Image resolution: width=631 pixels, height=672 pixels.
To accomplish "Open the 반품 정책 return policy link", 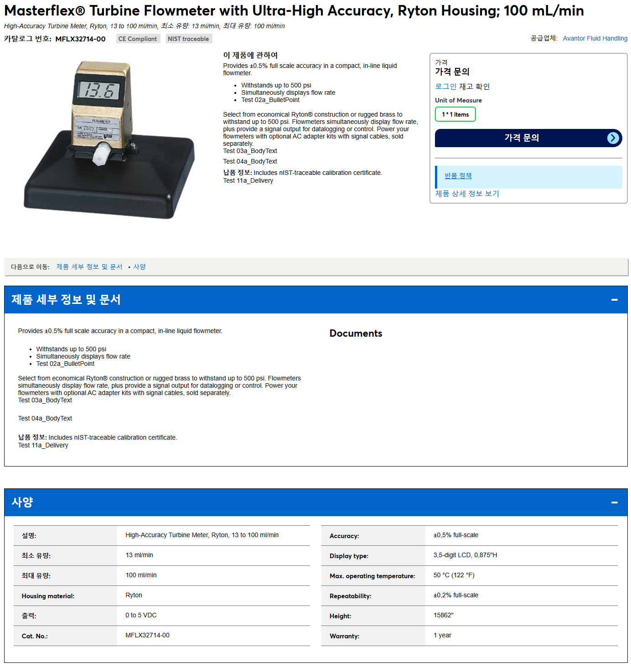I will (x=458, y=175).
